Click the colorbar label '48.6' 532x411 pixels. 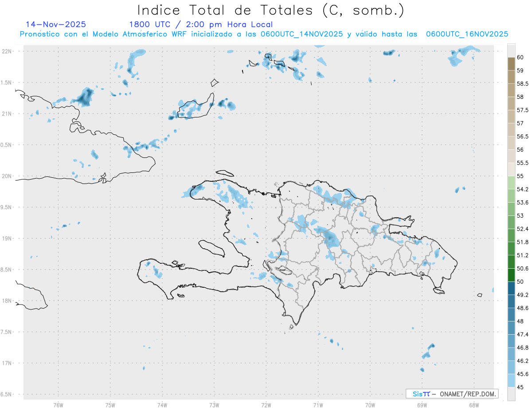(523, 308)
